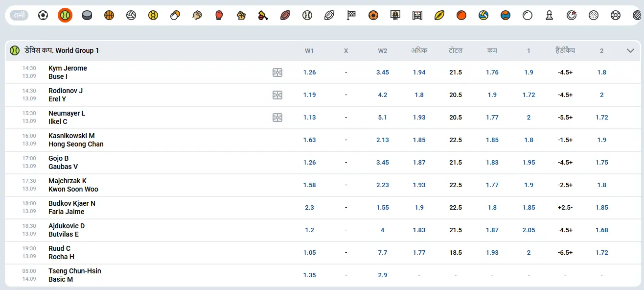Open live field icon for Neumayer vs Ilkel
Screen dimensions: 644x290
click(x=277, y=118)
